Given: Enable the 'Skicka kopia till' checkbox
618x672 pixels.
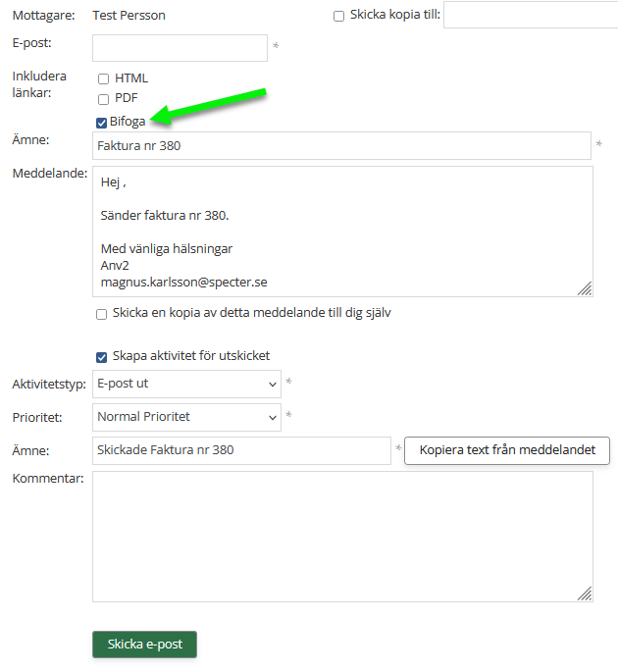Looking at the screenshot, I should [x=339, y=16].
